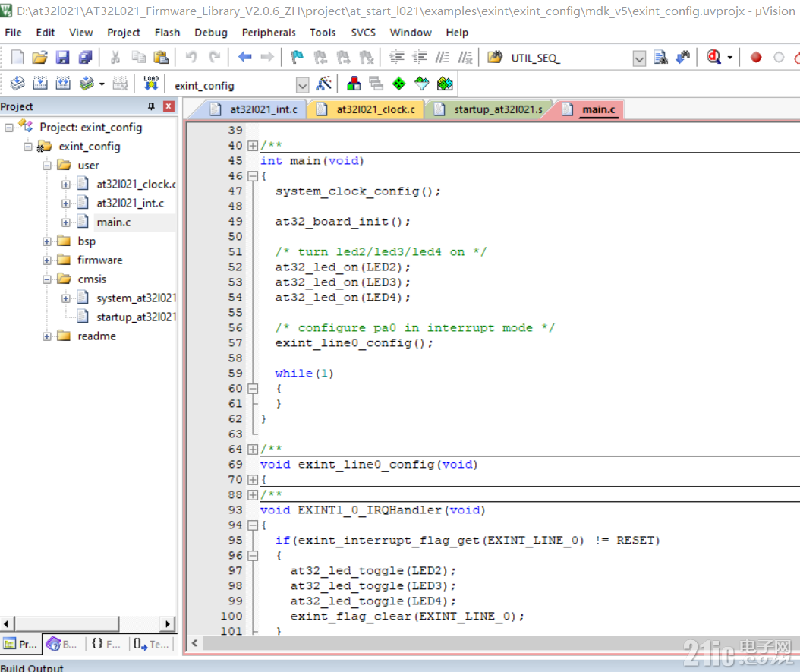
Task: Open the find text dropdown beside UTIL_SEQ_
Action: (639, 58)
